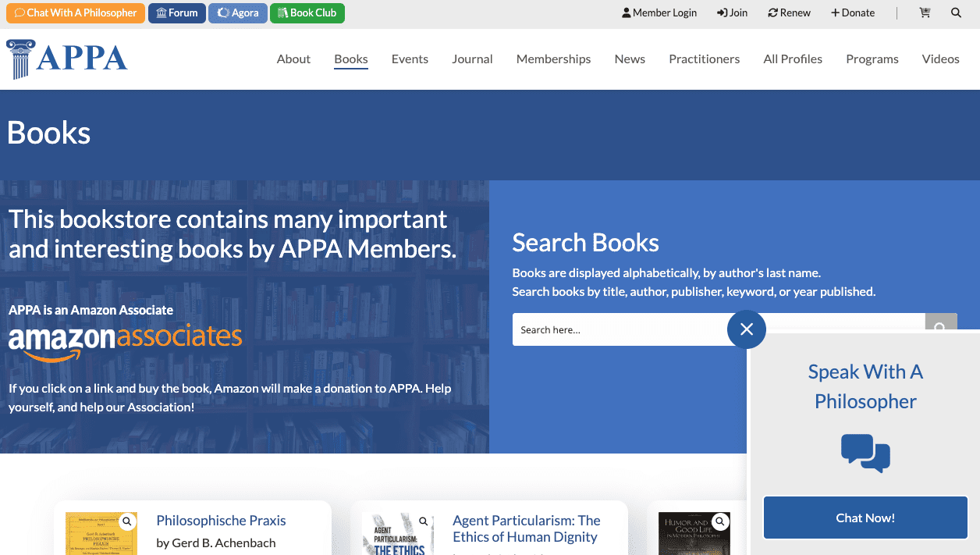Open the Journal menu item
Viewport: 980px width, 555px height.
click(x=472, y=59)
